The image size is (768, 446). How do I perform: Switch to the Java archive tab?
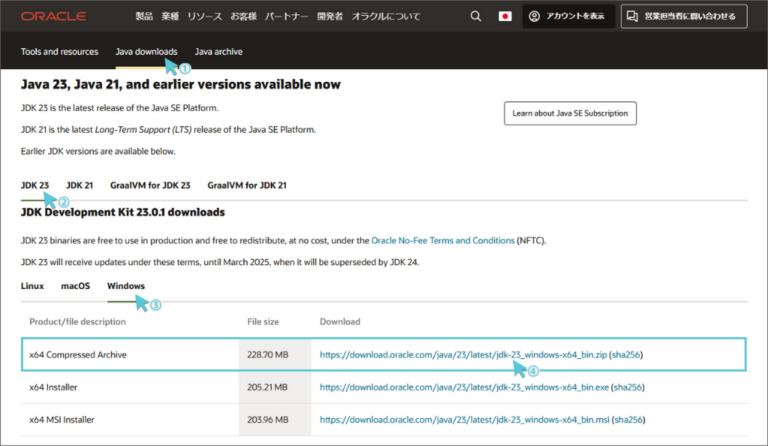pyautogui.click(x=218, y=52)
